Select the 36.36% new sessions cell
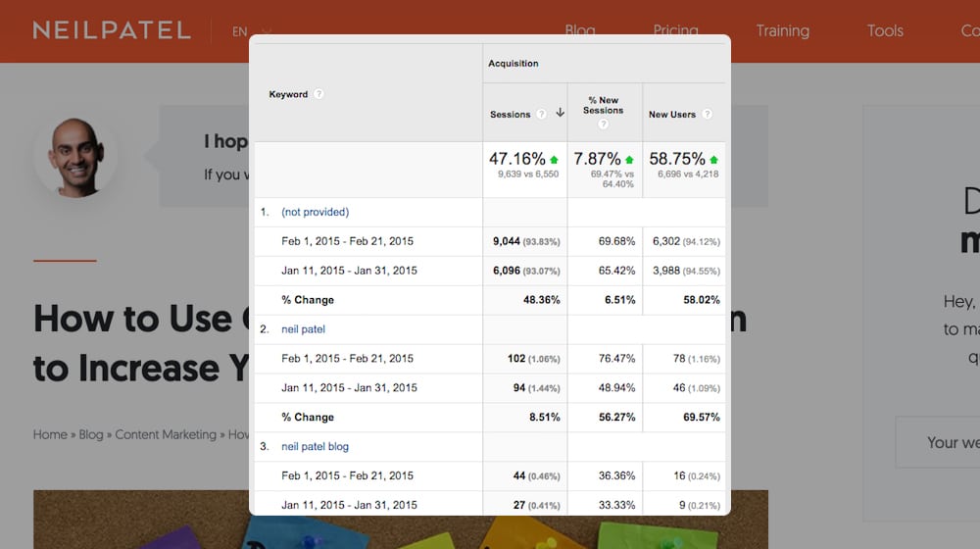The image size is (980, 549). (605, 475)
